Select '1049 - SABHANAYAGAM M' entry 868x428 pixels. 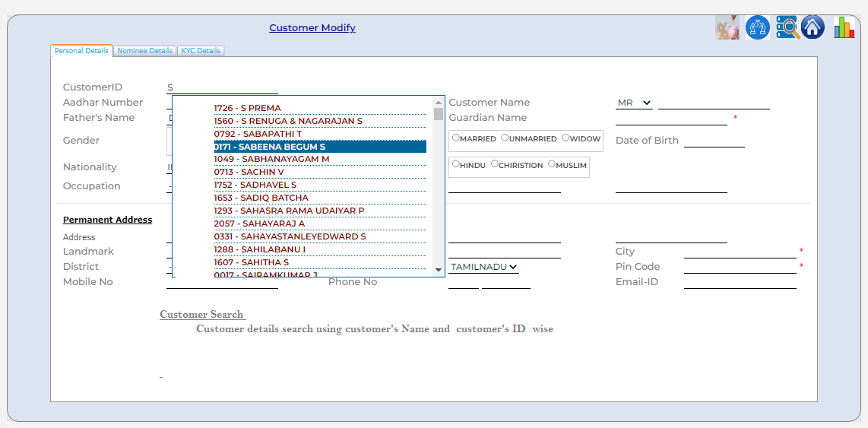coord(320,159)
